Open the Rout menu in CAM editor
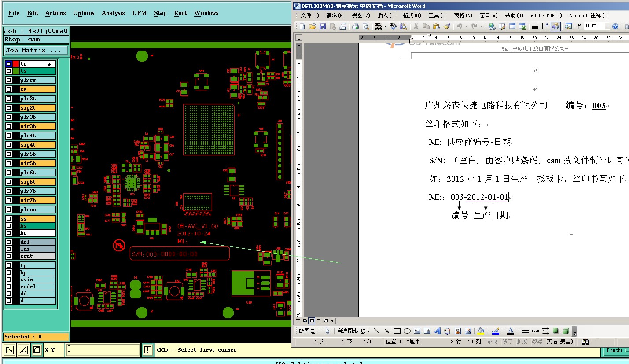The image size is (629, 364). click(x=180, y=13)
